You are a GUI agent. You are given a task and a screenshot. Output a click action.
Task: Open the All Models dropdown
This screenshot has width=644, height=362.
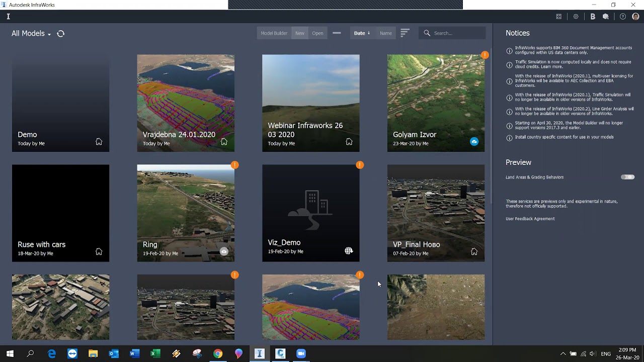tap(31, 34)
